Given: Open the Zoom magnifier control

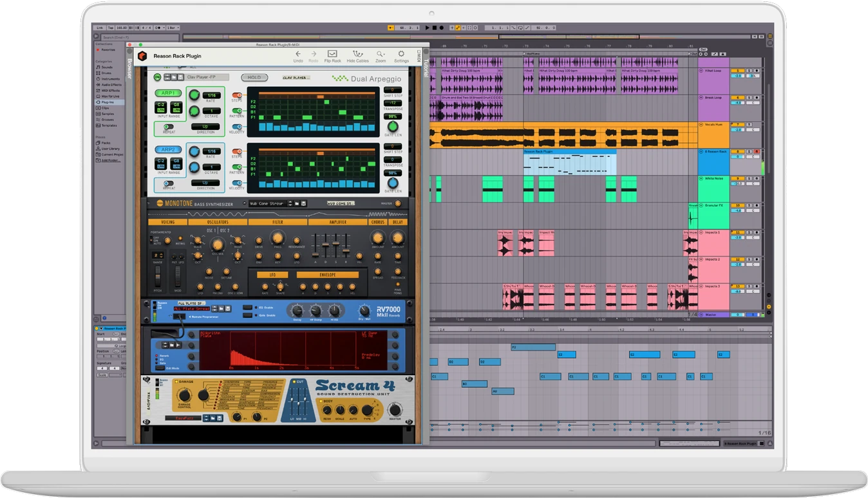Looking at the screenshot, I should (x=381, y=54).
